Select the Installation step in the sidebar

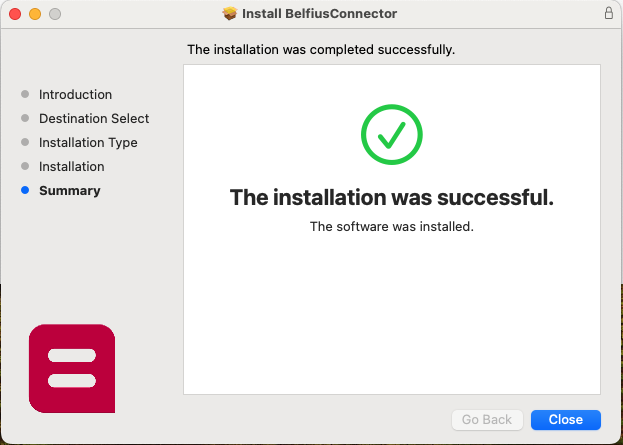[71, 167]
